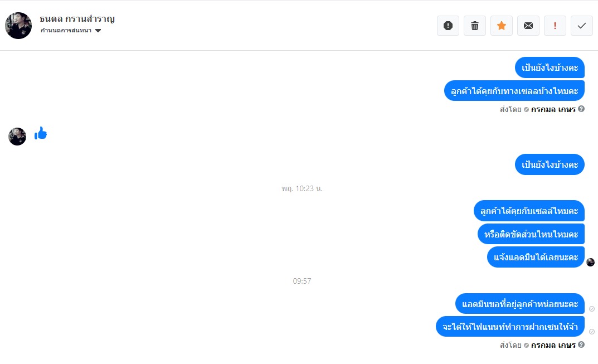Mark conversation done with checkmark icon
This screenshot has height=364, width=598.
point(582,26)
